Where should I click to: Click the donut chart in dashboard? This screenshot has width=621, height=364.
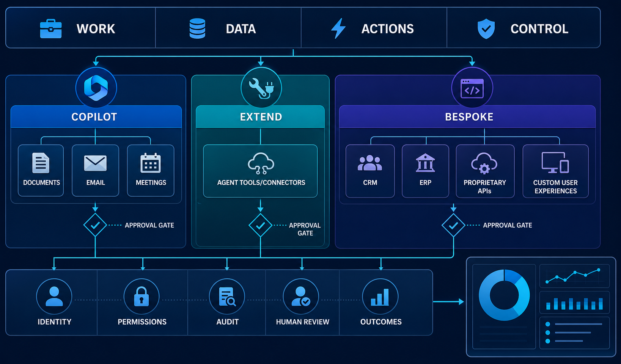click(x=504, y=295)
